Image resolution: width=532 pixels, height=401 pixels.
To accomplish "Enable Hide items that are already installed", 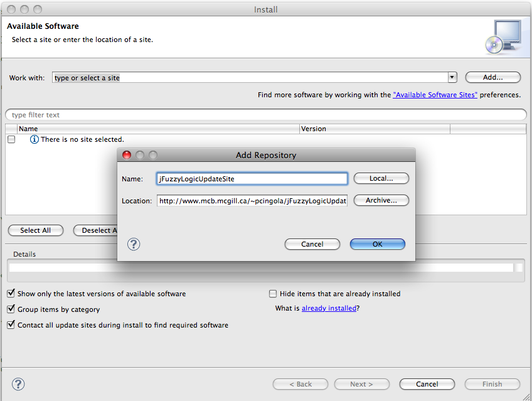I will pyautogui.click(x=273, y=294).
